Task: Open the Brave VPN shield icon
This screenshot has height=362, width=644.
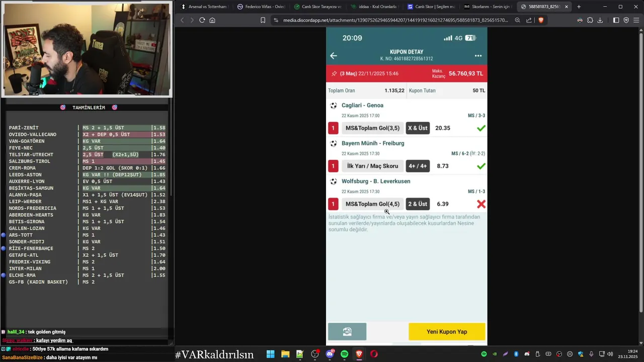Action: point(626,20)
